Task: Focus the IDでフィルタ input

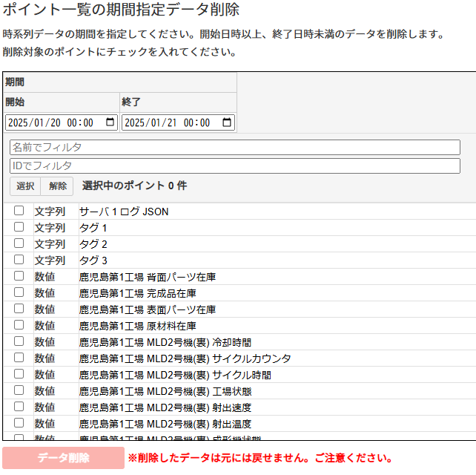Action: point(235,166)
